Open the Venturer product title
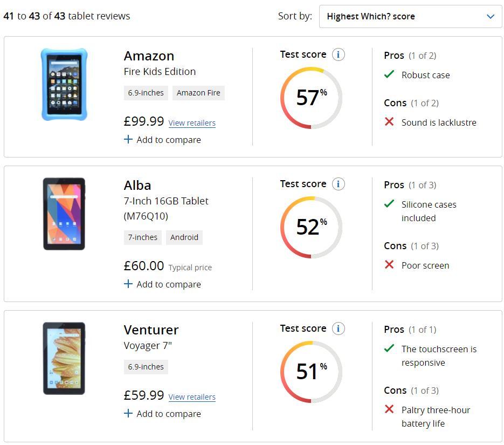504x445 pixels. pos(151,330)
